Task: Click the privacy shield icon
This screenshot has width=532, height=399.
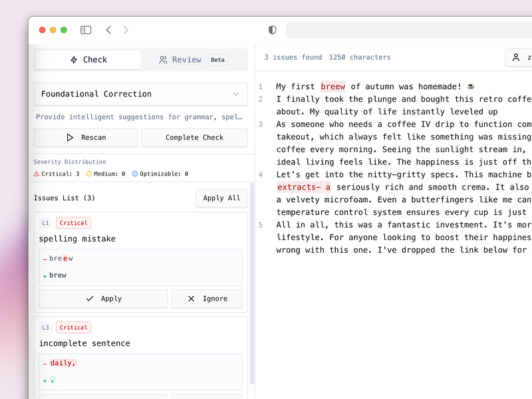Action: tap(272, 30)
